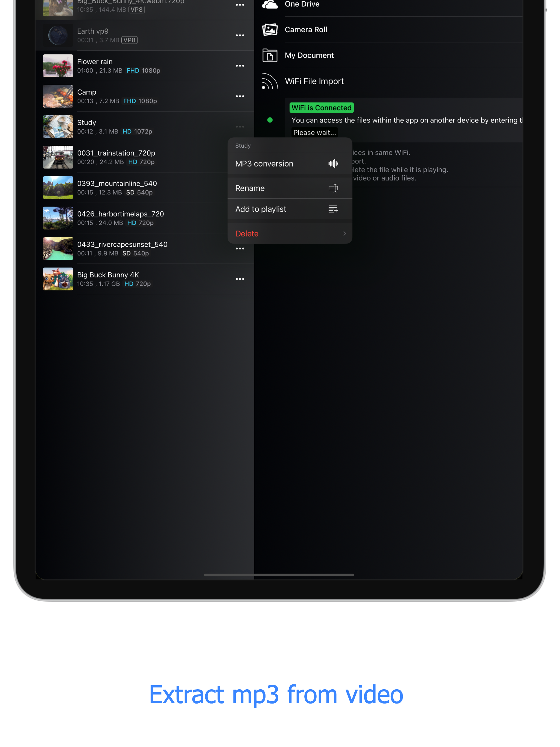The height and width of the screenshot is (747, 560).
Task: Open the One Drive import source
Action: point(302,4)
